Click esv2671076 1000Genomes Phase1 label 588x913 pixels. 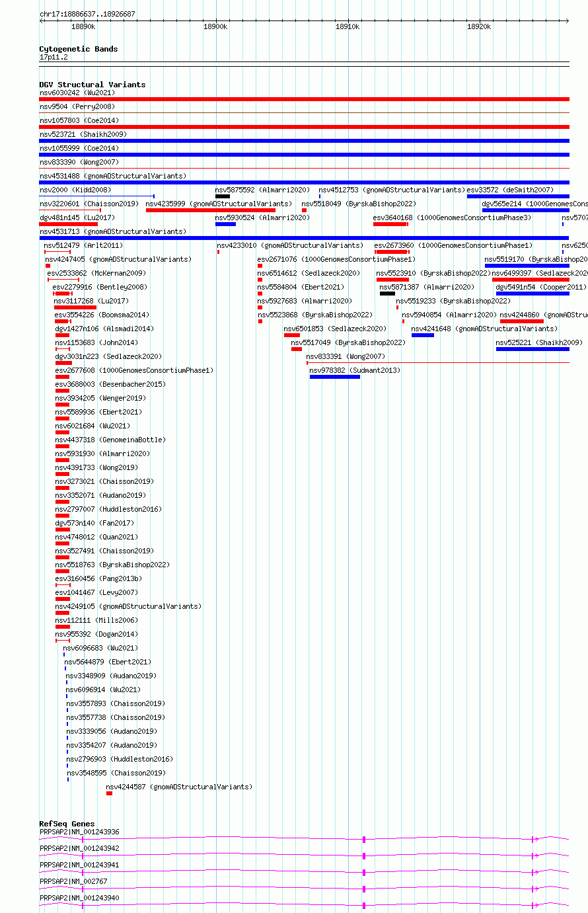tap(336, 259)
